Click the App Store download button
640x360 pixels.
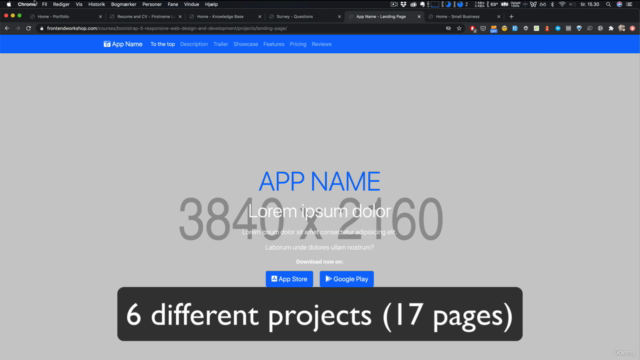point(289,279)
